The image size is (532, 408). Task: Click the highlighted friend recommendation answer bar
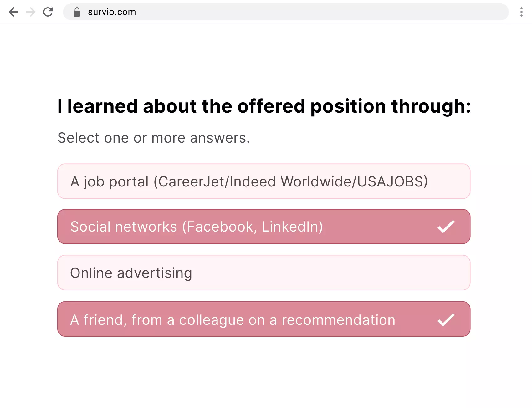click(x=264, y=319)
